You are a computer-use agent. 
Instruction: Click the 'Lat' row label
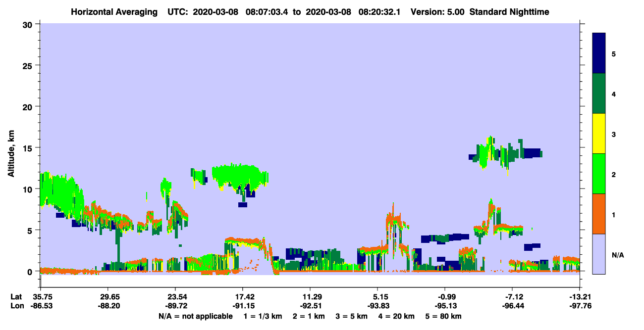click(16, 297)
